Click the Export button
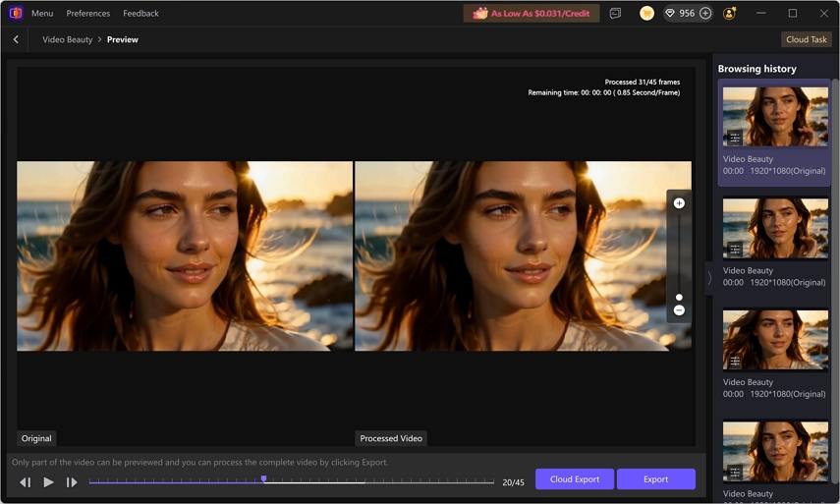Image resolution: width=840 pixels, height=504 pixels. point(655,479)
